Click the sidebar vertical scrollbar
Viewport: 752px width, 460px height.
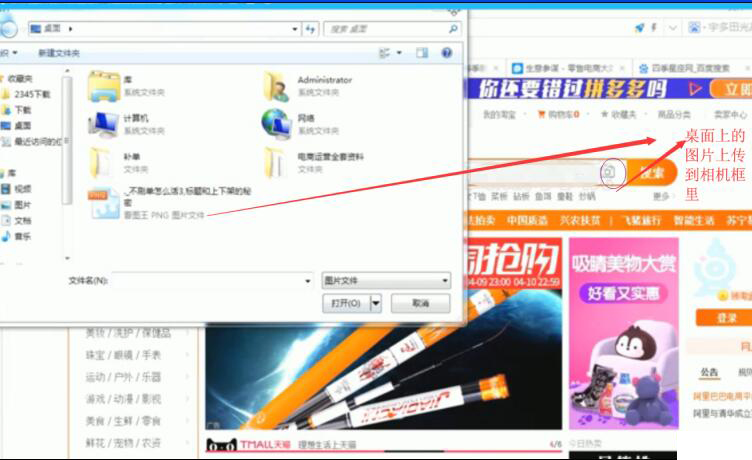tap(67, 139)
